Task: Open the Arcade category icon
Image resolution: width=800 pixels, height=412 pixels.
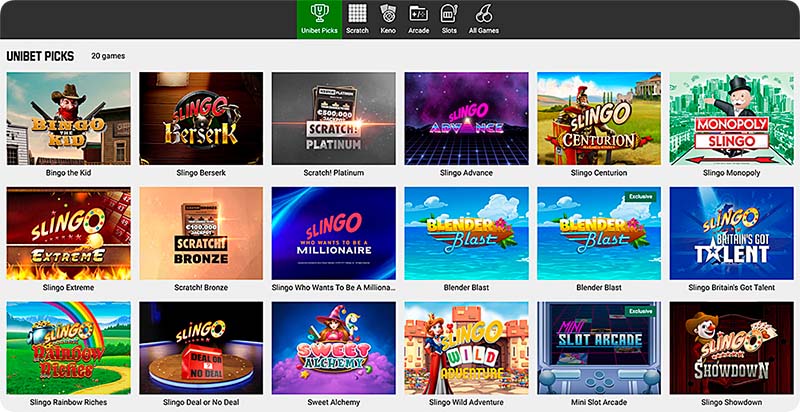Action: click(418, 13)
